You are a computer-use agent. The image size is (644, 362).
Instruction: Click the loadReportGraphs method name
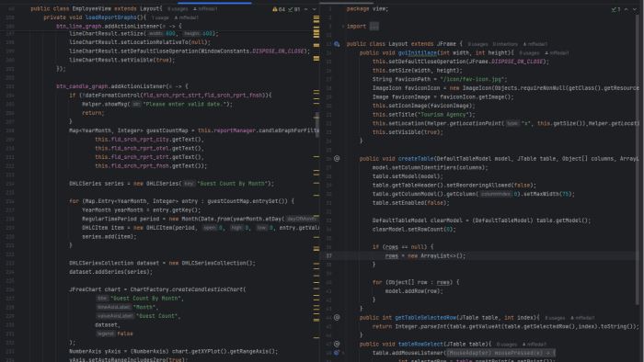[x=111, y=17]
